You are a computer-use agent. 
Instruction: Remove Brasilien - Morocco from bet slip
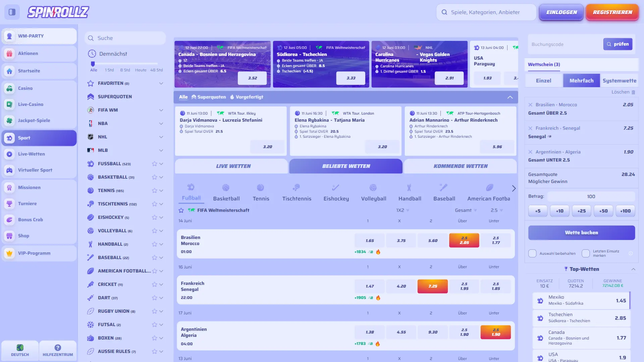click(530, 105)
